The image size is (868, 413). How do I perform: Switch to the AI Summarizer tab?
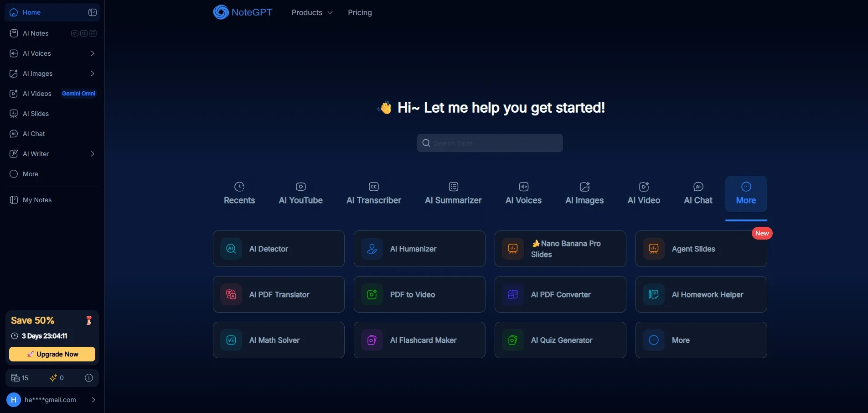(453, 193)
